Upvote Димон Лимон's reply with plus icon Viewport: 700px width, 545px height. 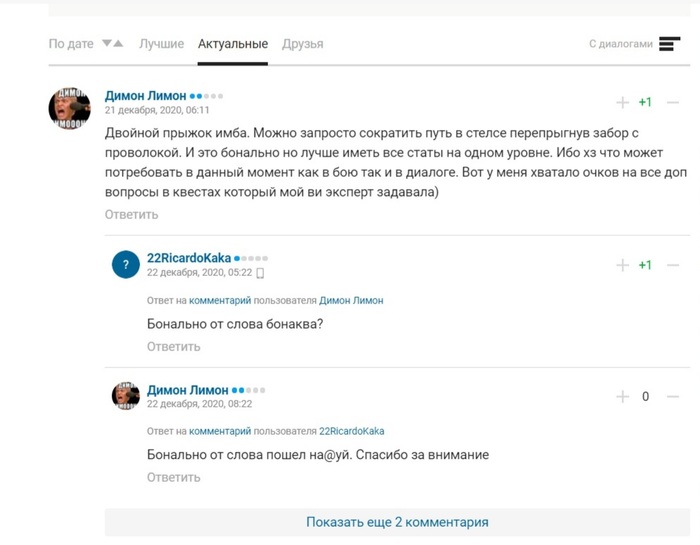click(x=622, y=397)
